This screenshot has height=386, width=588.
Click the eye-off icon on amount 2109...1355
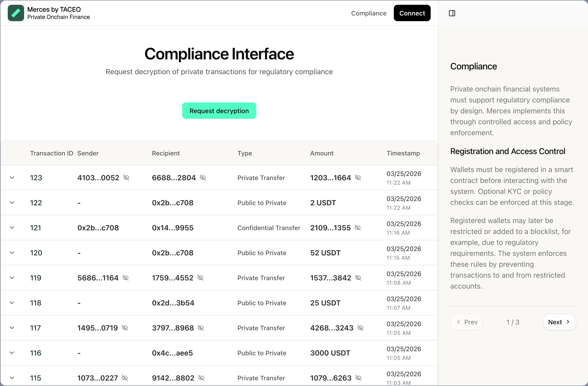[x=357, y=228]
